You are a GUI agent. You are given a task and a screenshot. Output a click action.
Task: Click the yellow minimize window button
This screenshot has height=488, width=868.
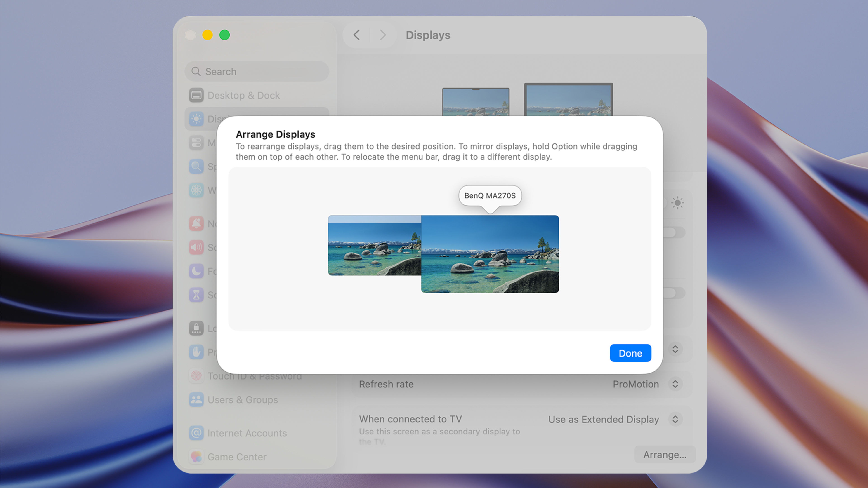208,35
